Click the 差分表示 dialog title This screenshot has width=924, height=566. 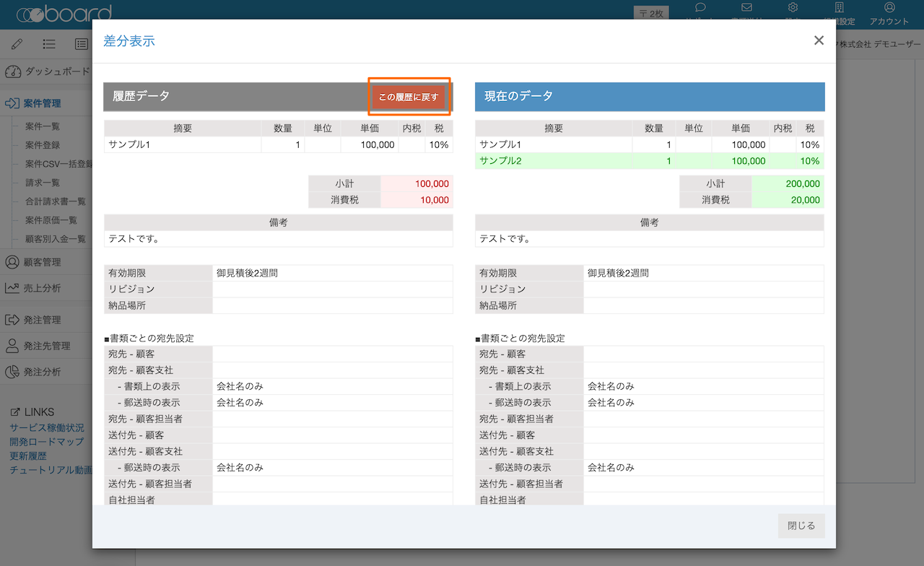coord(129,41)
